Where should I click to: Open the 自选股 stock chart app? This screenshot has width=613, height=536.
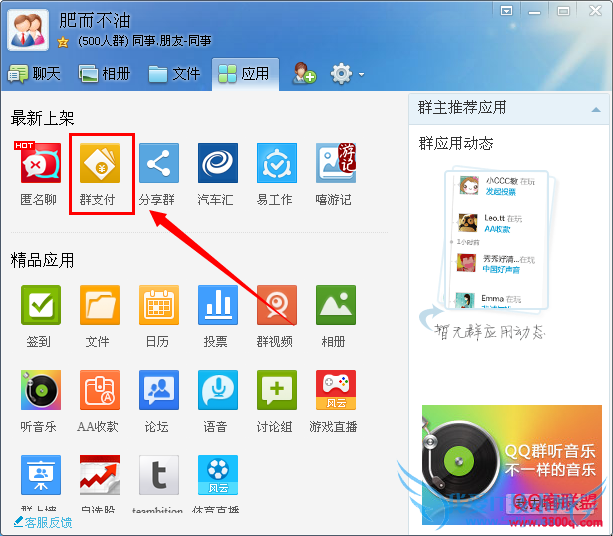(x=100, y=475)
